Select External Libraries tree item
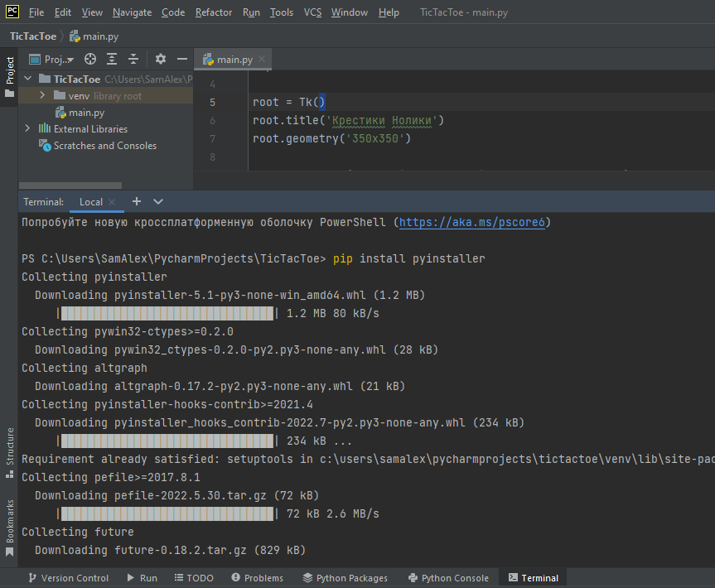715x588 pixels. point(83,129)
